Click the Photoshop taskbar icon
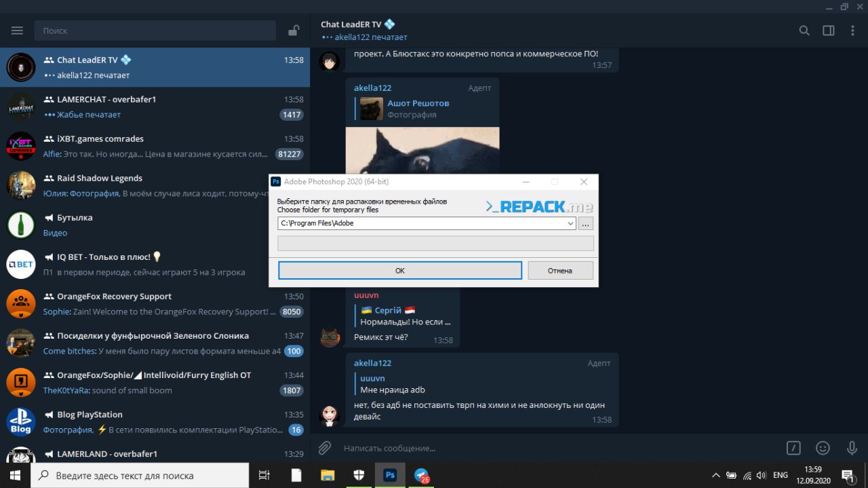Image resolution: width=868 pixels, height=488 pixels. tap(390, 475)
